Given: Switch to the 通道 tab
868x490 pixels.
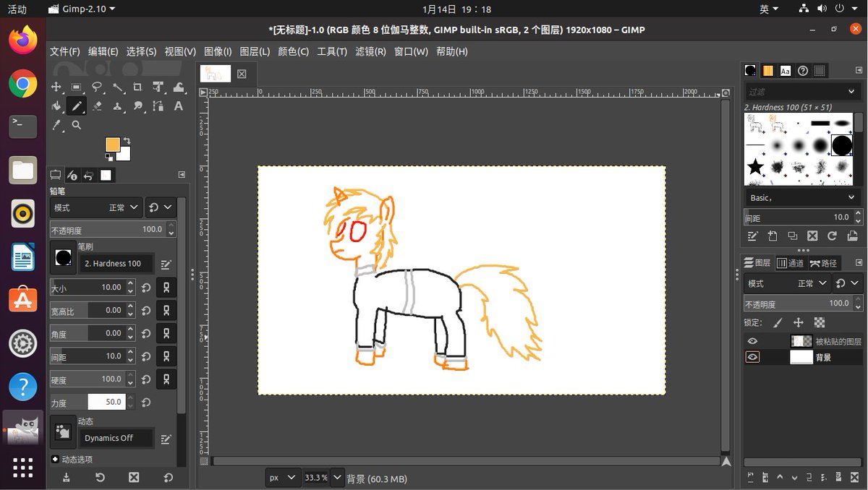Looking at the screenshot, I should [x=791, y=263].
